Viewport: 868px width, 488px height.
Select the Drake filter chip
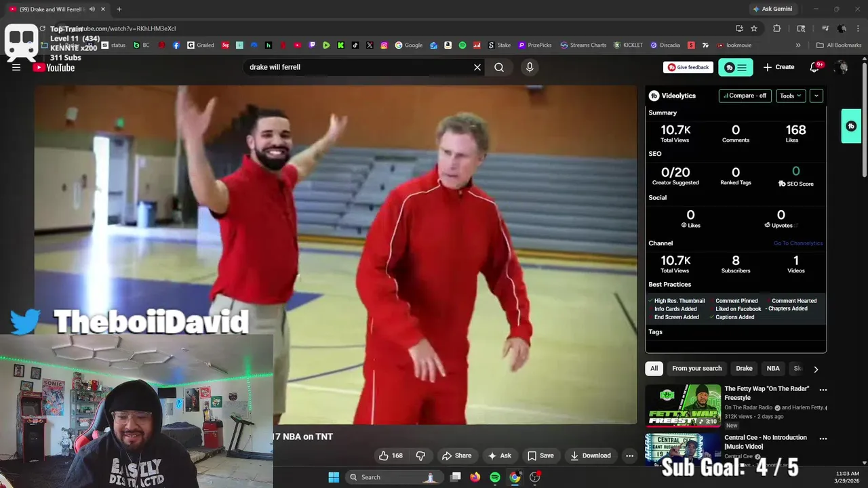tap(744, 368)
